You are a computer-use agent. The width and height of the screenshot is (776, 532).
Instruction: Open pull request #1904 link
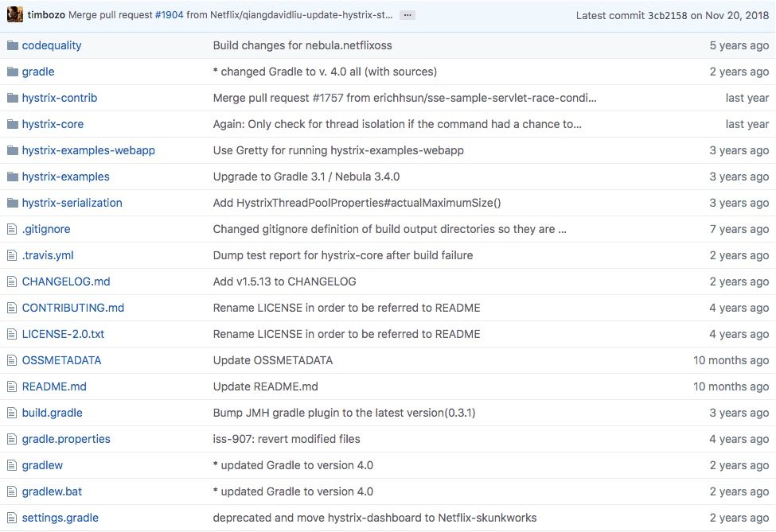(169, 15)
